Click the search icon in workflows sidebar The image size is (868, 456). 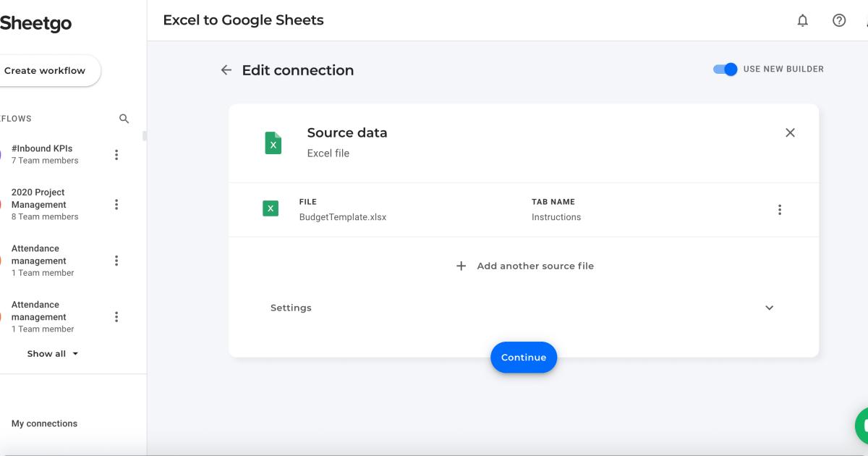click(x=124, y=118)
